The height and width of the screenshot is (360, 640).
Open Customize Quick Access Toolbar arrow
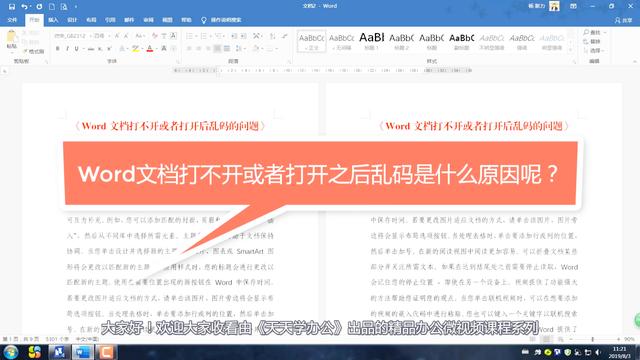76,7
